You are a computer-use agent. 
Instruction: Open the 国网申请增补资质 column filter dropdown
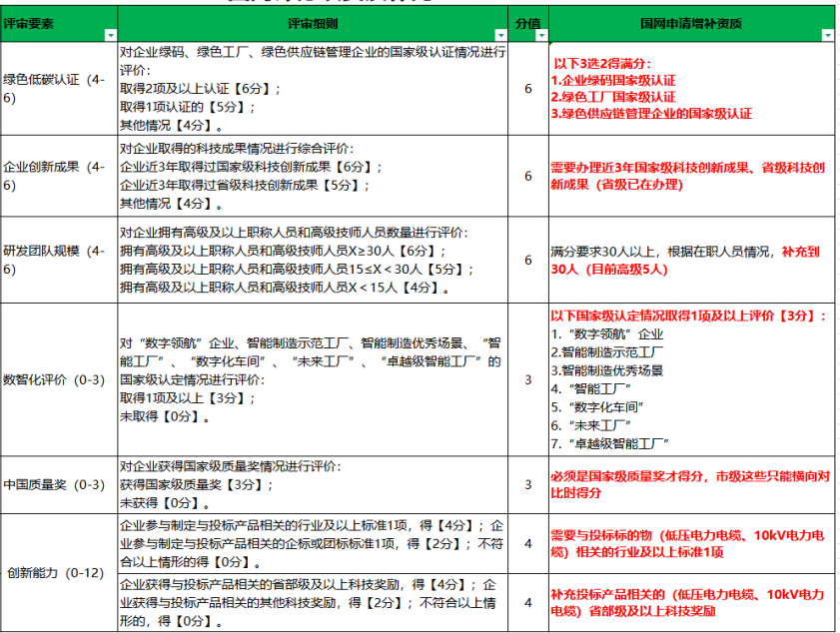point(826,35)
